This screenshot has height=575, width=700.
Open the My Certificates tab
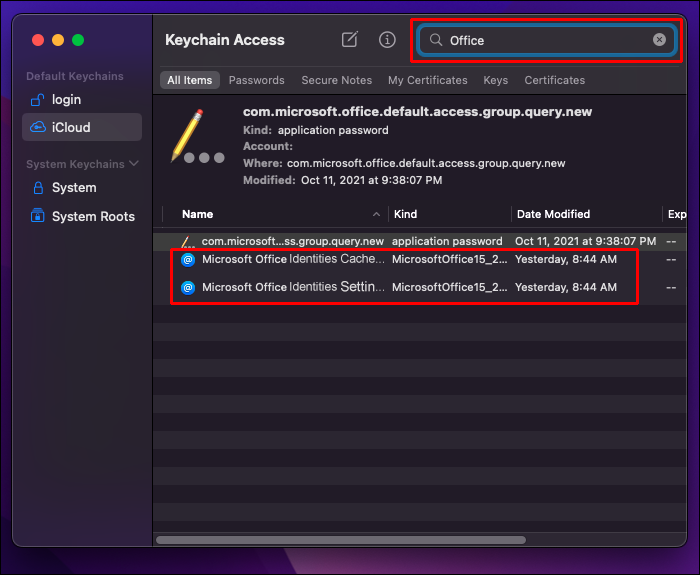click(427, 80)
